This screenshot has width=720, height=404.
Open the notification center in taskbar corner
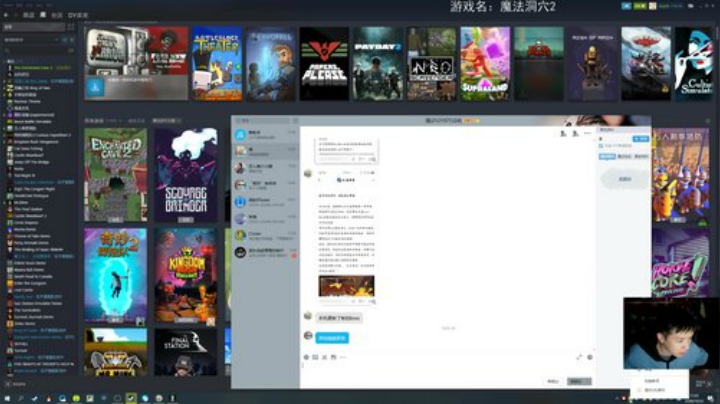click(x=711, y=398)
